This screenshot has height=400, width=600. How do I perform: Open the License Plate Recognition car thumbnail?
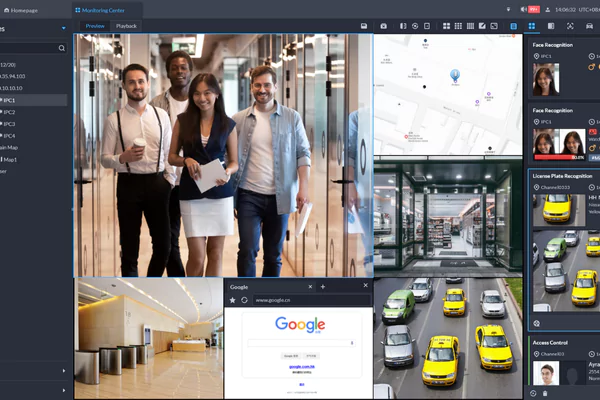point(554,208)
